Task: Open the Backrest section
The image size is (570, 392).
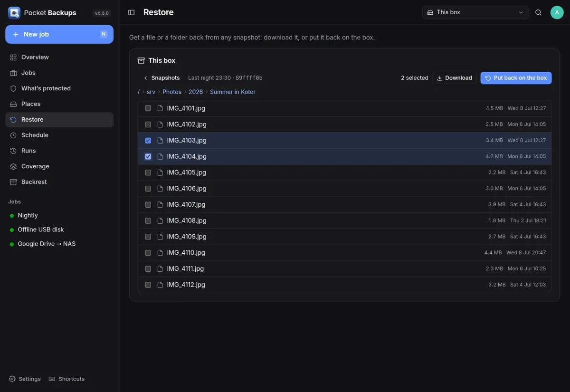Action: [59, 182]
